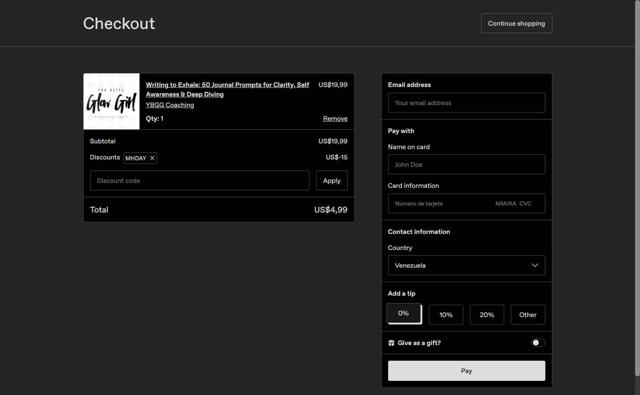Screen dimensions: 640x395
Task: Click the Pay button
Action: coord(467,371)
